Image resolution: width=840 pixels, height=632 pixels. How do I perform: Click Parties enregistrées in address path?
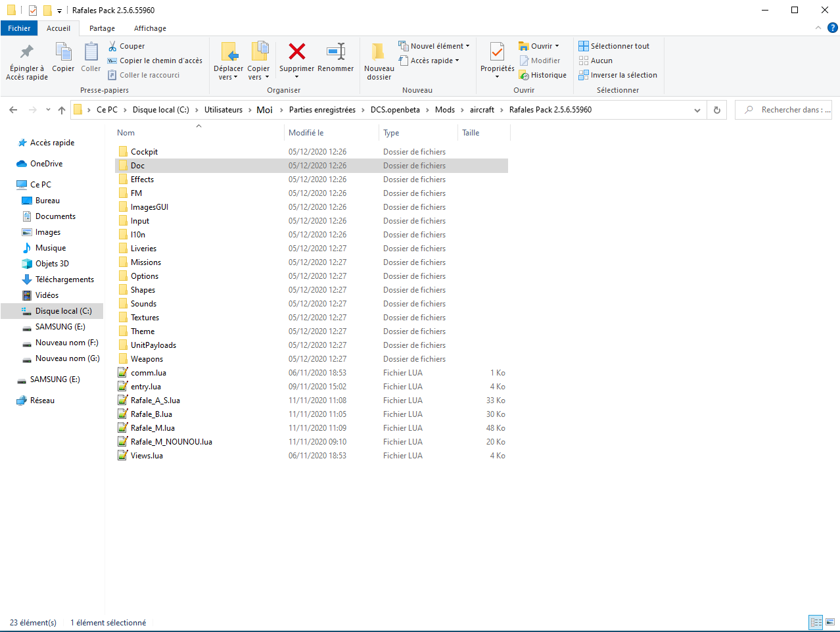coord(322,110)
